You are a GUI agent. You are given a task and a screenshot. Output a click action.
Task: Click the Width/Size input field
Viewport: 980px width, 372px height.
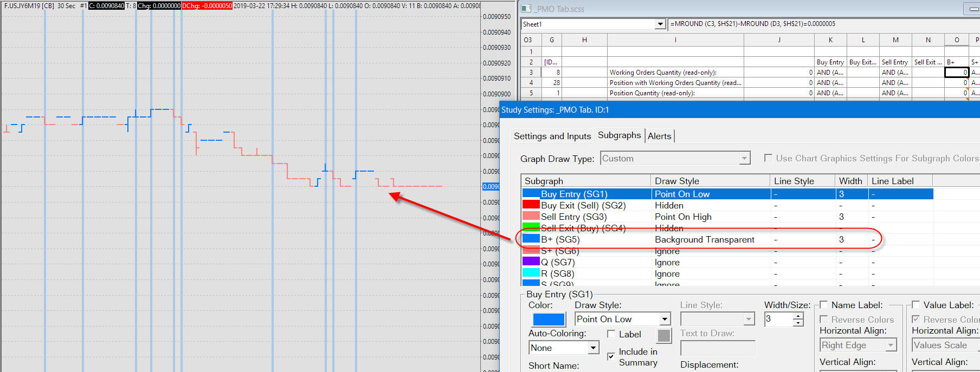[778, 319]
